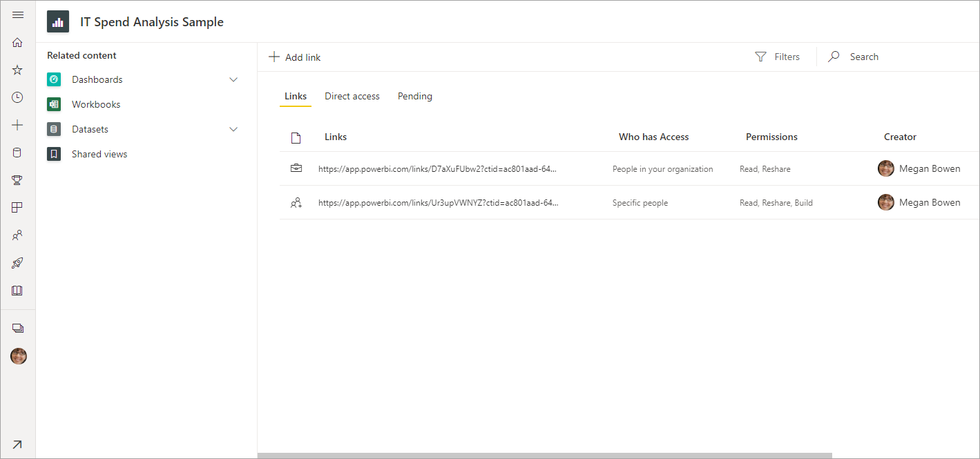
Task: Expand the Datasets chevron
Action: pyautogui.click(x=233, y=129)
